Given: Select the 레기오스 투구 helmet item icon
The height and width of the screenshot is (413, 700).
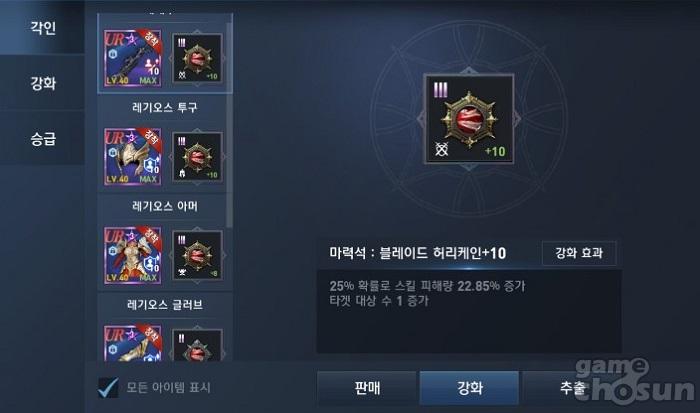Looking at the screenshot, I should tap(133, 157).
